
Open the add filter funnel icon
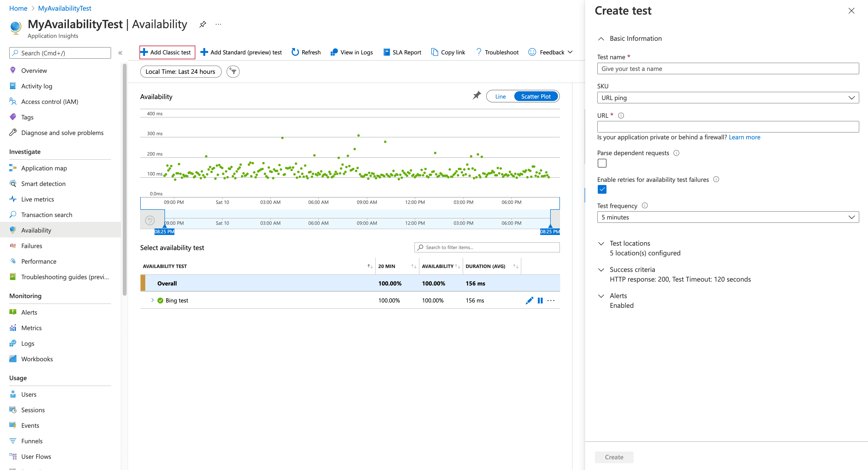233,71
